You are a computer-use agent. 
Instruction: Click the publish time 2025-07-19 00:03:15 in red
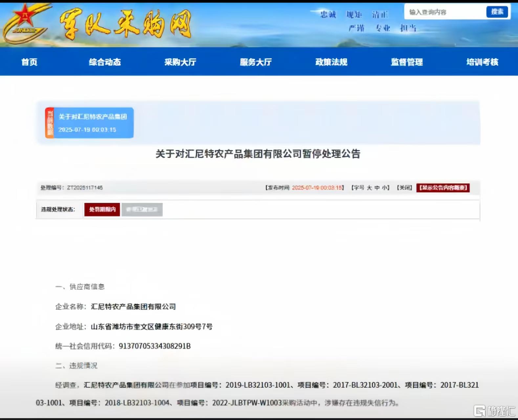coord(317,188)
